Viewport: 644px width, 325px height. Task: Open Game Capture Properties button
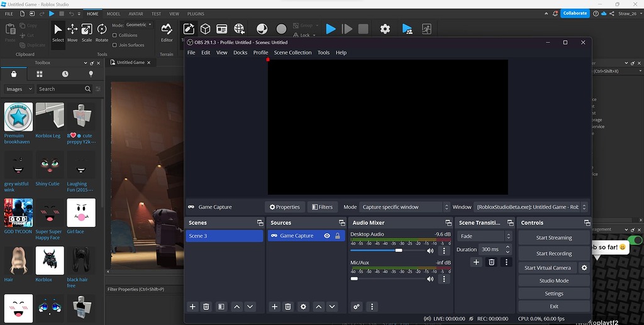coord(284,207)
